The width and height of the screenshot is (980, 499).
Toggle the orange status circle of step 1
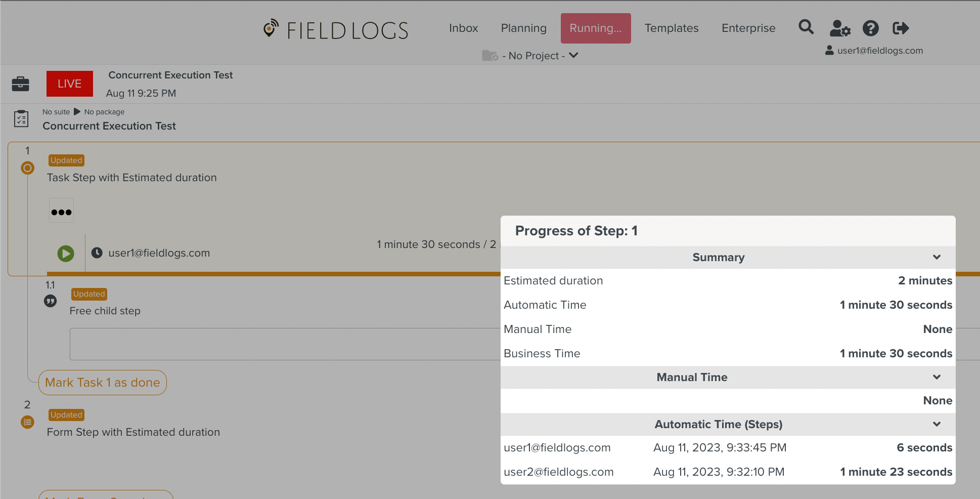point(28,168)
